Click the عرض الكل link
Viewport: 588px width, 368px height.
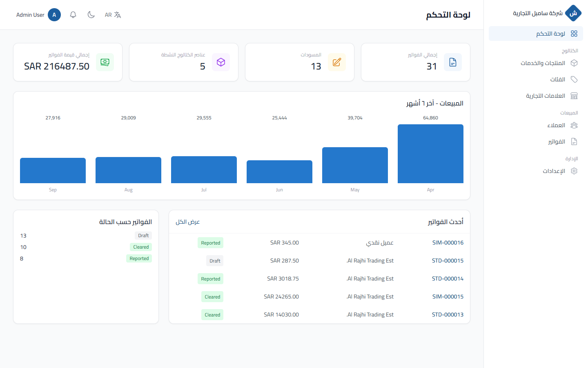click(188, 222)
